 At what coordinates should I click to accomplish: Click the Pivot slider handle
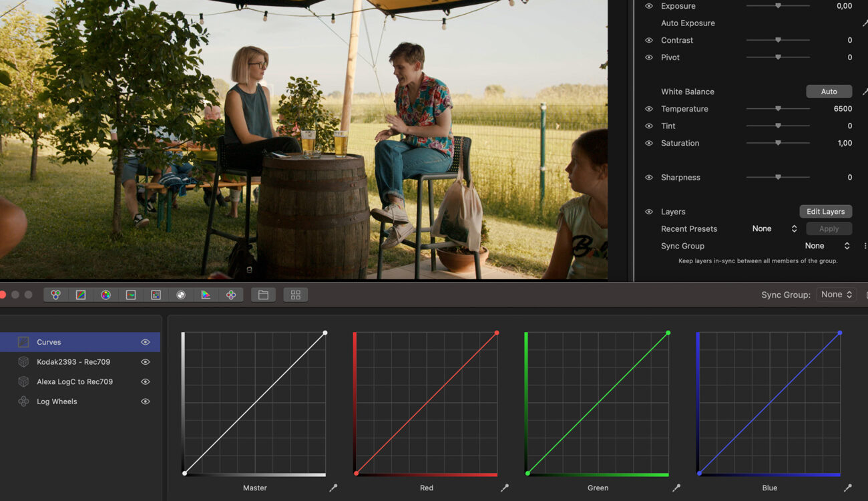pyautogui.click(x=778, y=57)
